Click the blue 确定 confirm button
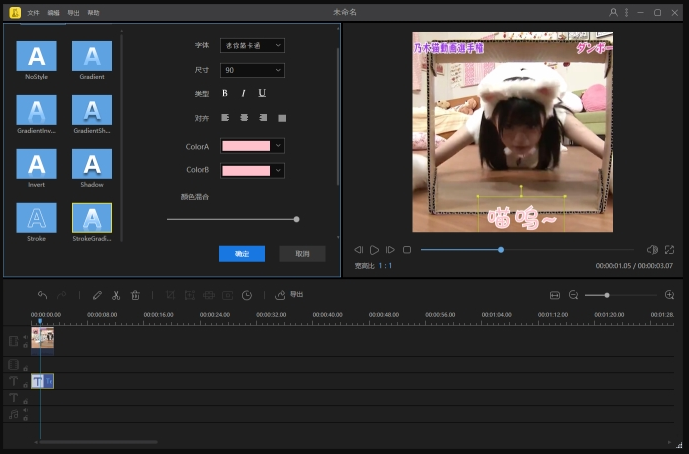This screenshot has height=454, width=689. 242,254
